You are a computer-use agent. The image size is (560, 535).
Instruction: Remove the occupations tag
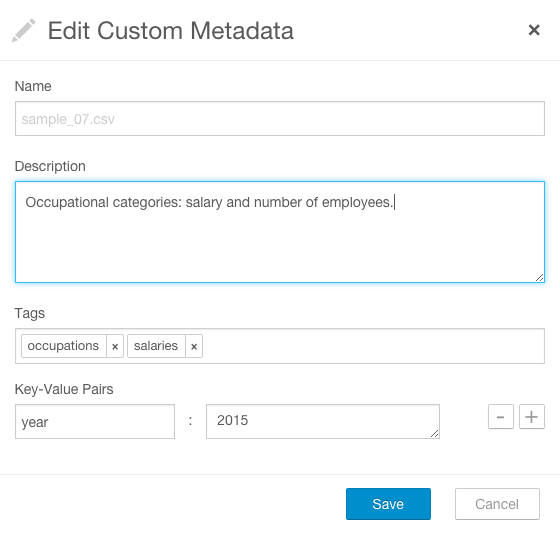(x=115, y=346)
